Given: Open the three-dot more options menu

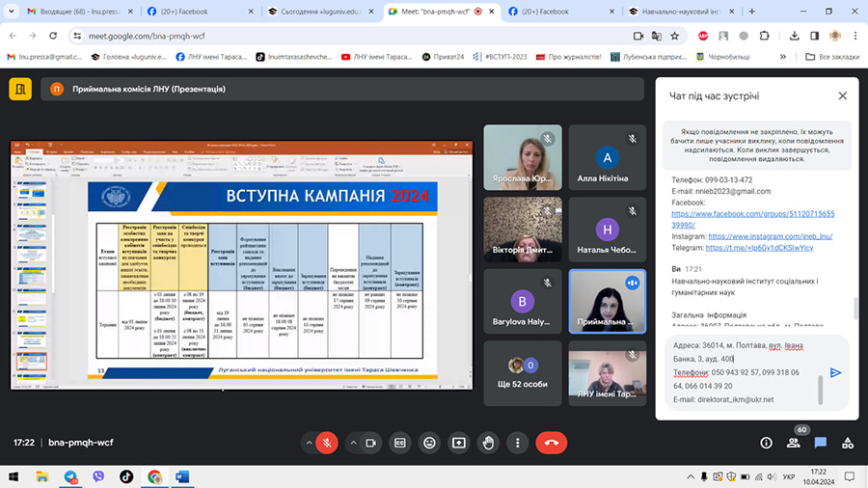Looking at the screenshot, I should tap(518, 443).
